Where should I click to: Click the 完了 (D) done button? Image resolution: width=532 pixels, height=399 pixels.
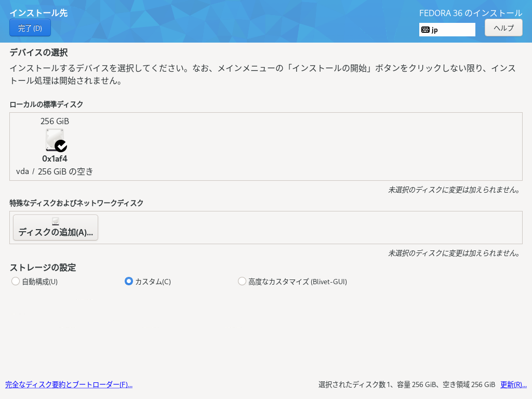pyautogui.click(x=30, y=28)
